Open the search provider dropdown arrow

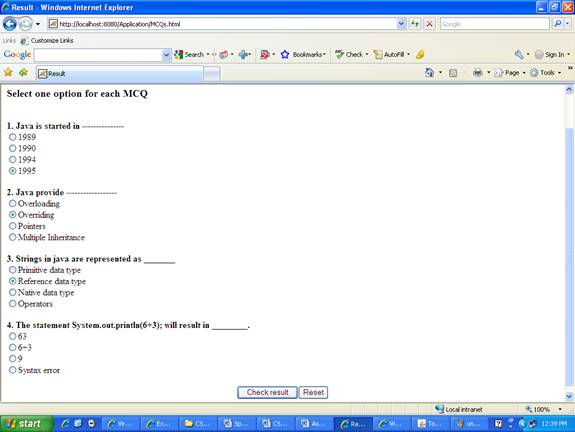[568, 24]
